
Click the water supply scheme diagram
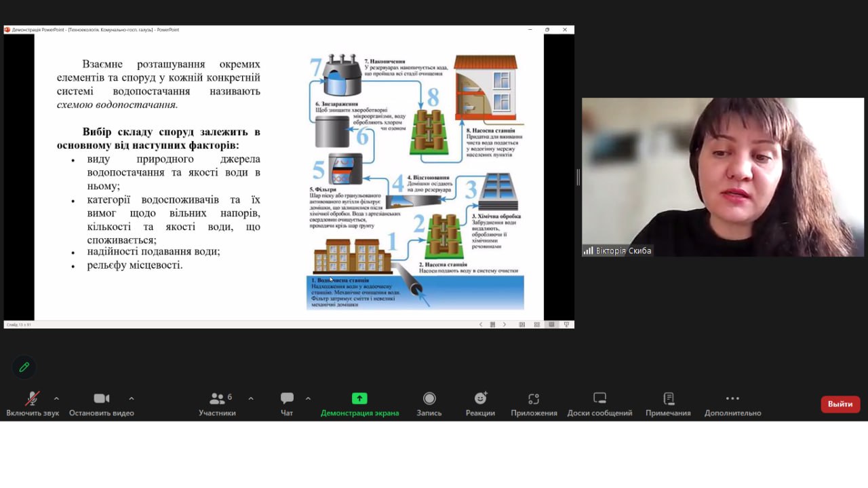[416, 182]
